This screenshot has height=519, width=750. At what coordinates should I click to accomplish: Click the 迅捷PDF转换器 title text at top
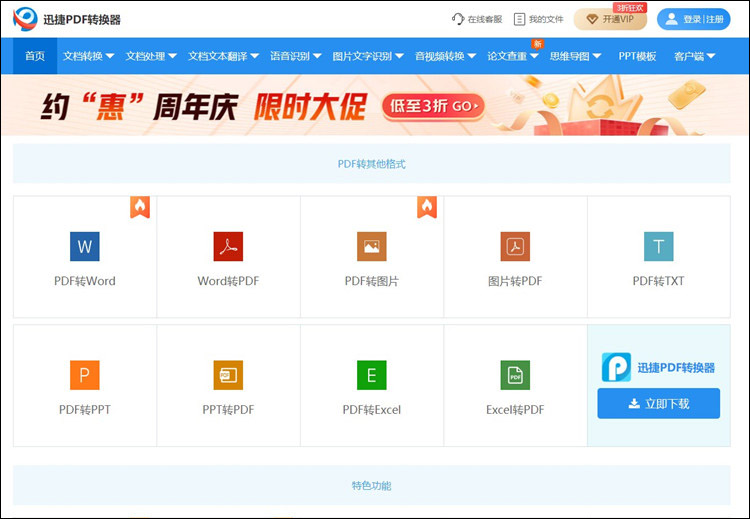tap(82, 20)
